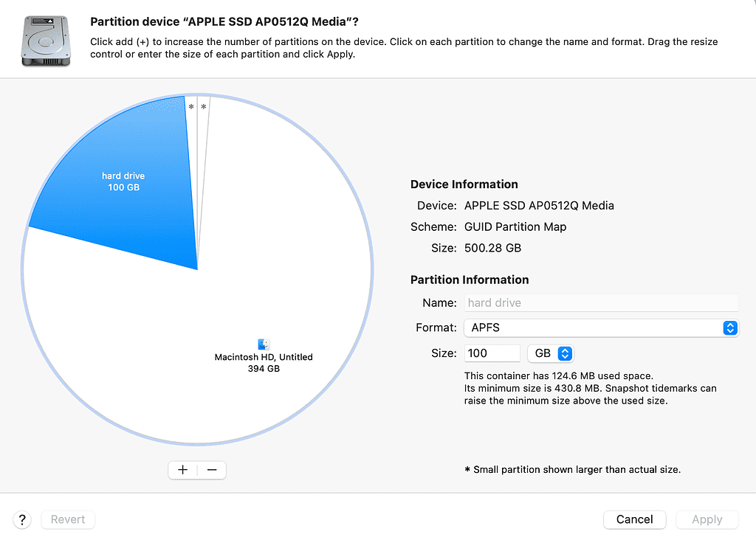The image size is (756, 537).
Task: Click the "APPLE SSD AP0512Q Media" device value
Action: [539, 205]
